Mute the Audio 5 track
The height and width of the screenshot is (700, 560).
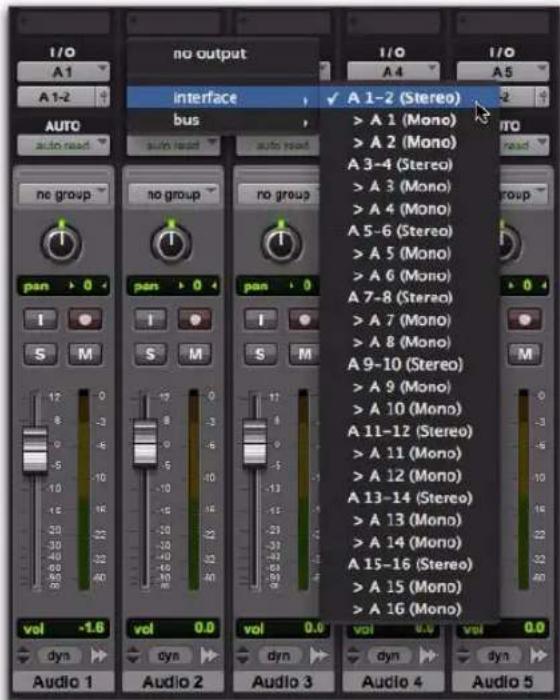coord(524,354)
